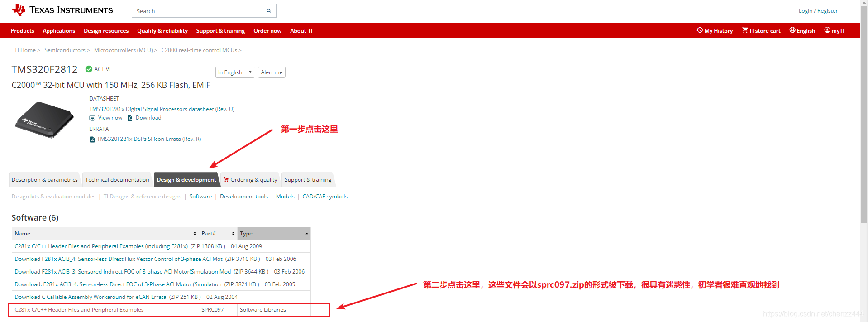
Task: Jump to Models section link
Action: [x=285, y=197]
